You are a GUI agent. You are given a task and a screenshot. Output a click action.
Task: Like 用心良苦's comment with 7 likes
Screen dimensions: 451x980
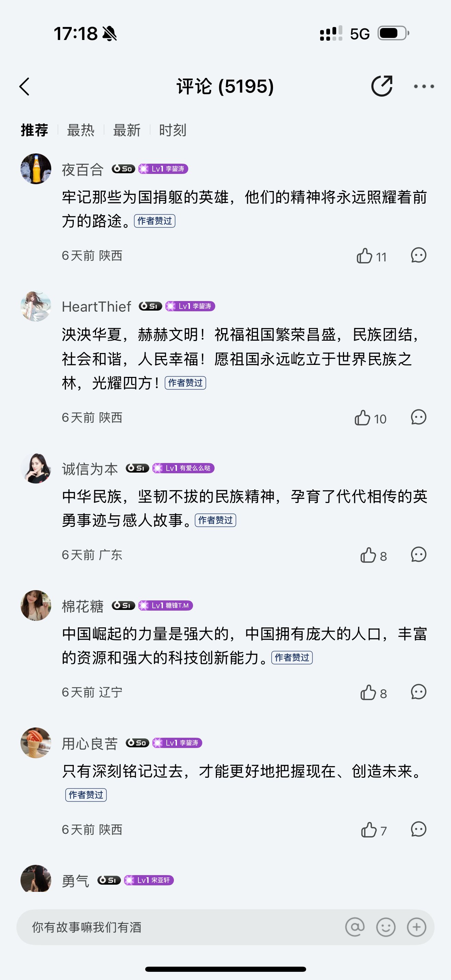coord(368,830)
